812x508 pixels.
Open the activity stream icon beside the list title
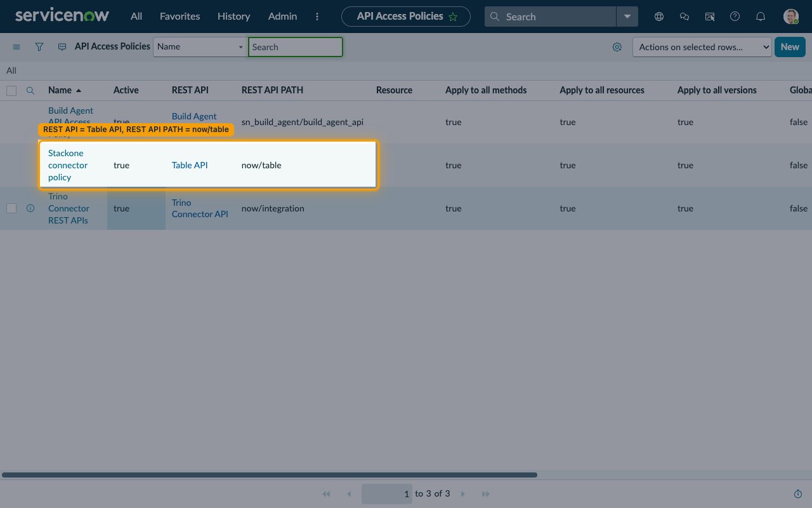click(x=62, y=47)
